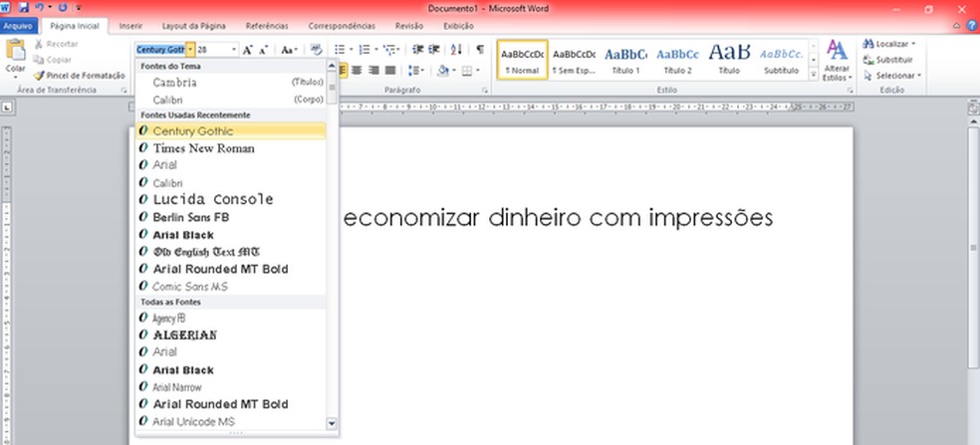Viewport: 980px width, 445px height.
Task: Decrease paragraph indent
Action: point(418,50)
